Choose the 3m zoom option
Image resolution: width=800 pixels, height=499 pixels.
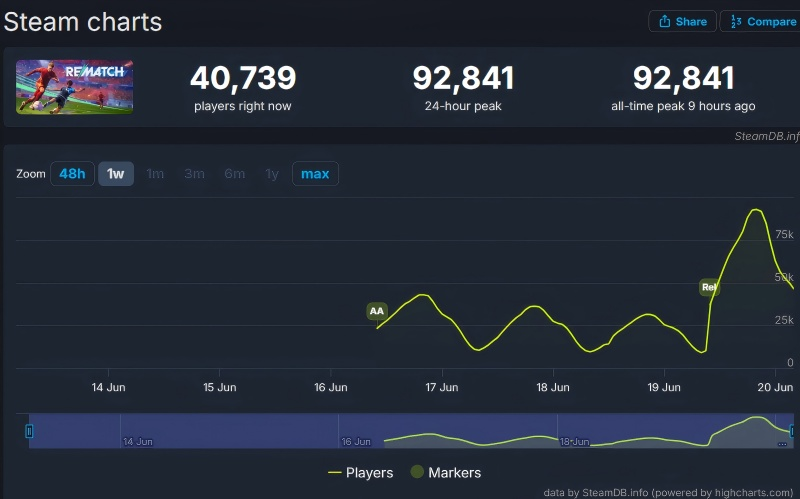point(194,174)
